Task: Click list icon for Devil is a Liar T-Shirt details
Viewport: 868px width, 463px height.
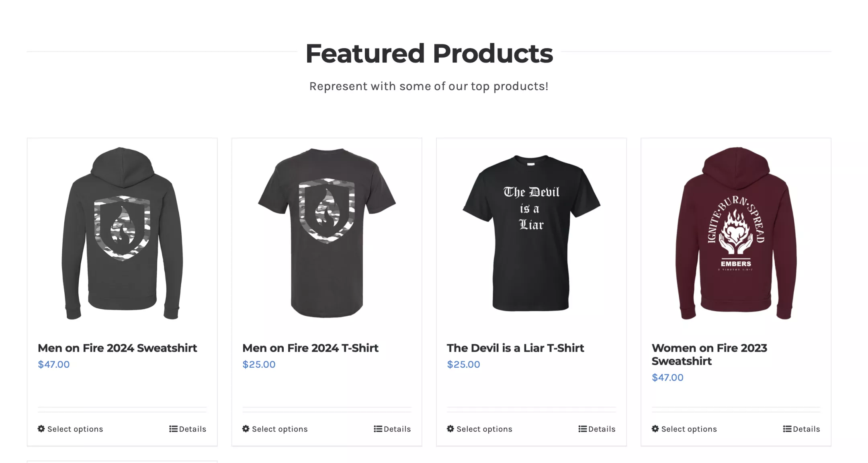Action: [582, 429]
